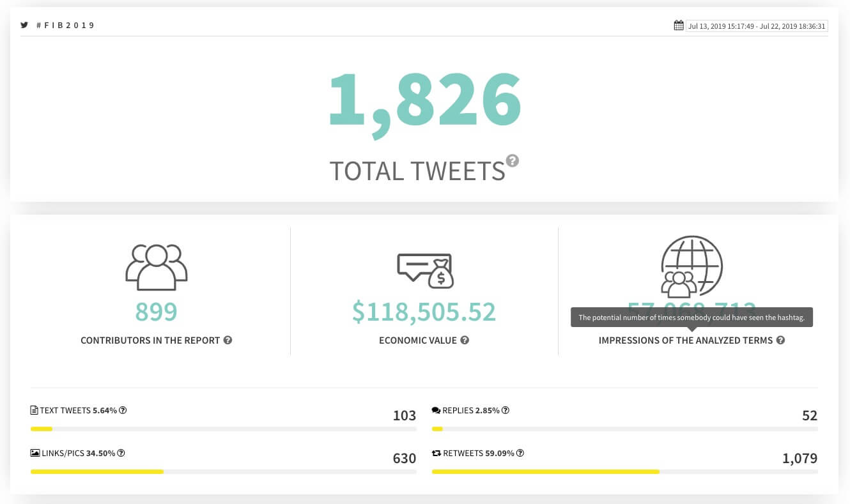
Task: Open the Links/Pics 34.50% help icon
Action: 121,452
